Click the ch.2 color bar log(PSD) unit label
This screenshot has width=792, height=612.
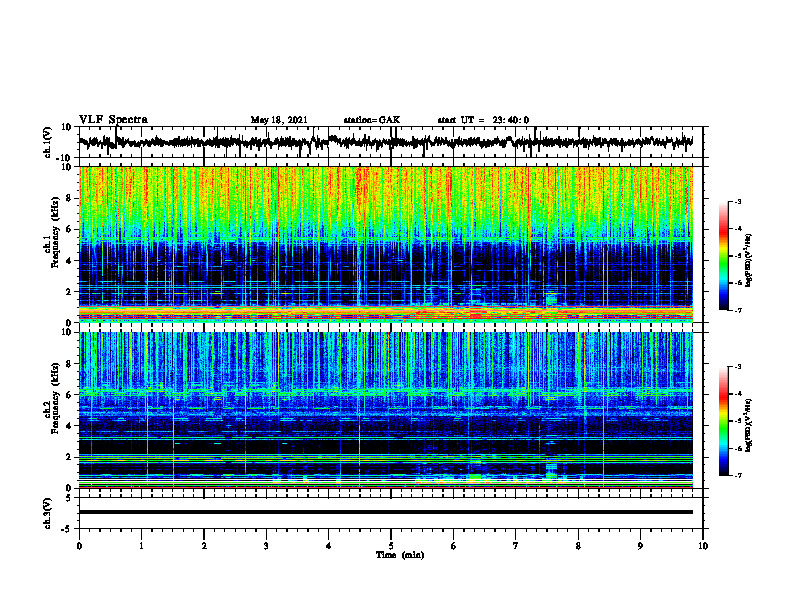[x=748, y=425]
